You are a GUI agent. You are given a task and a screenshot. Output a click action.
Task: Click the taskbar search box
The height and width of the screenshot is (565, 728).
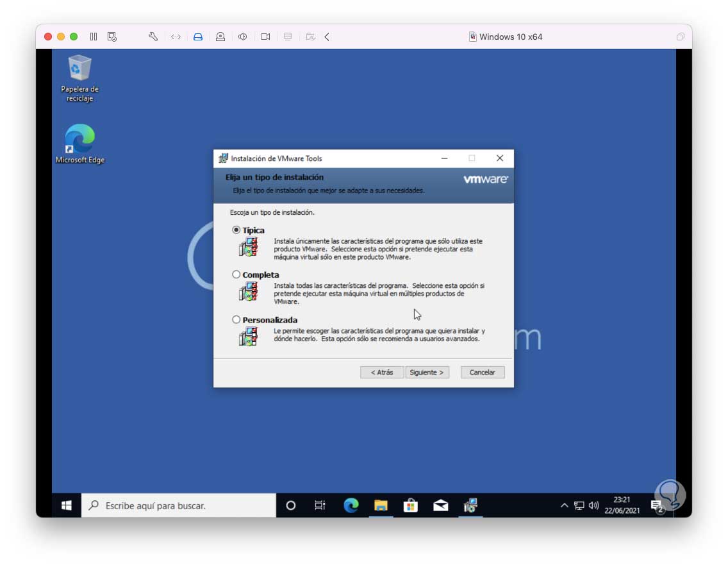[x=179, y=505]
